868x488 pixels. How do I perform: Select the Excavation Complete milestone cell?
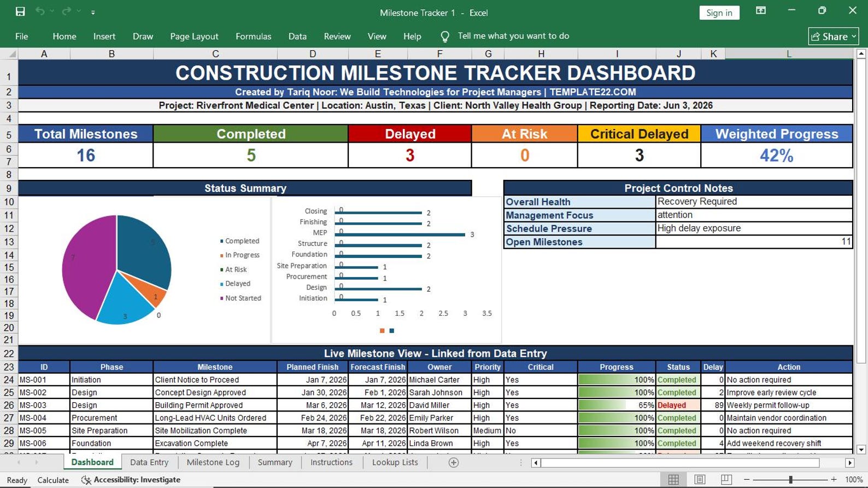pyautogui.click(x=215, y=444)
